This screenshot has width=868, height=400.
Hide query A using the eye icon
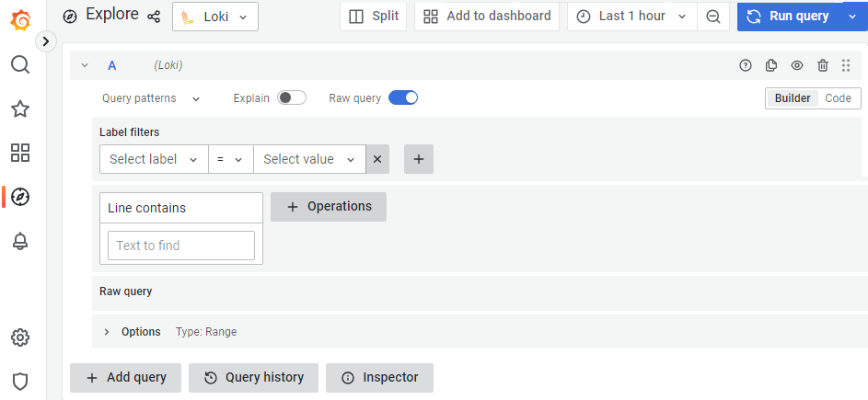[797, 65]
